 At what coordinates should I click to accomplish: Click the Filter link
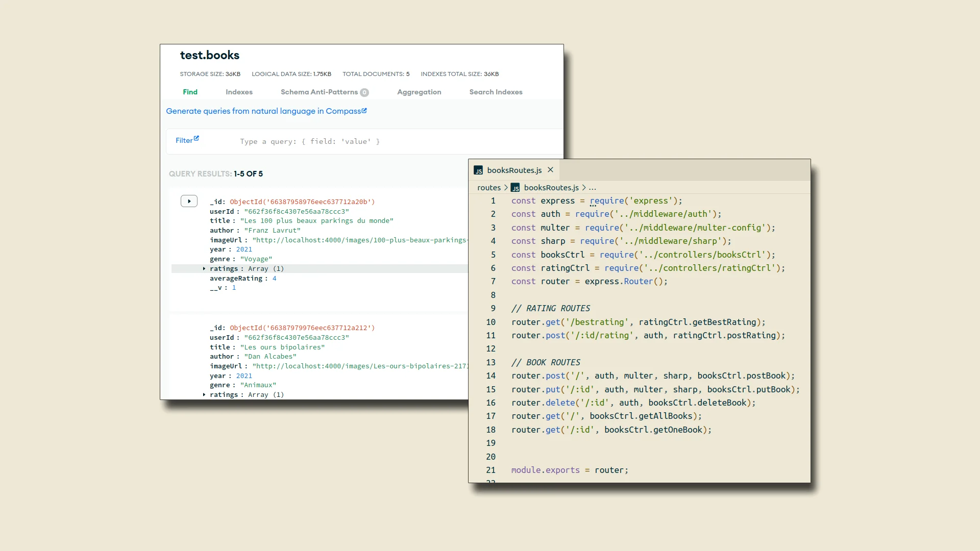point(184,140)
